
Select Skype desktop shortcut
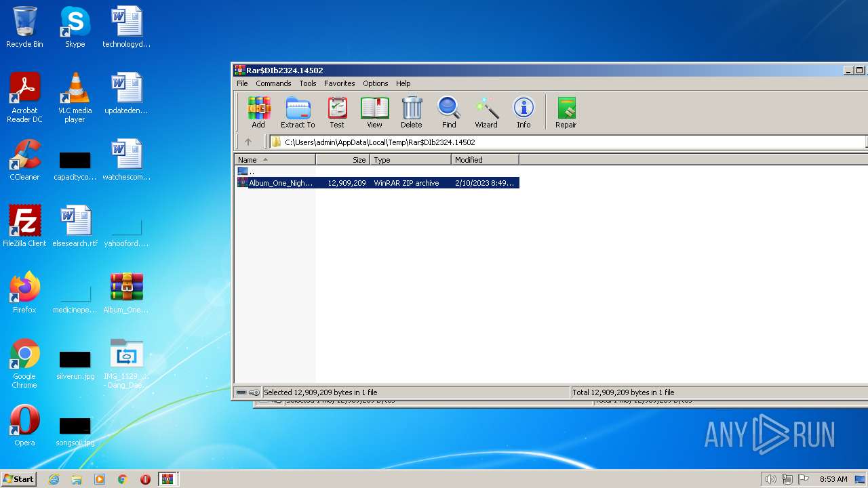(75, 27)
